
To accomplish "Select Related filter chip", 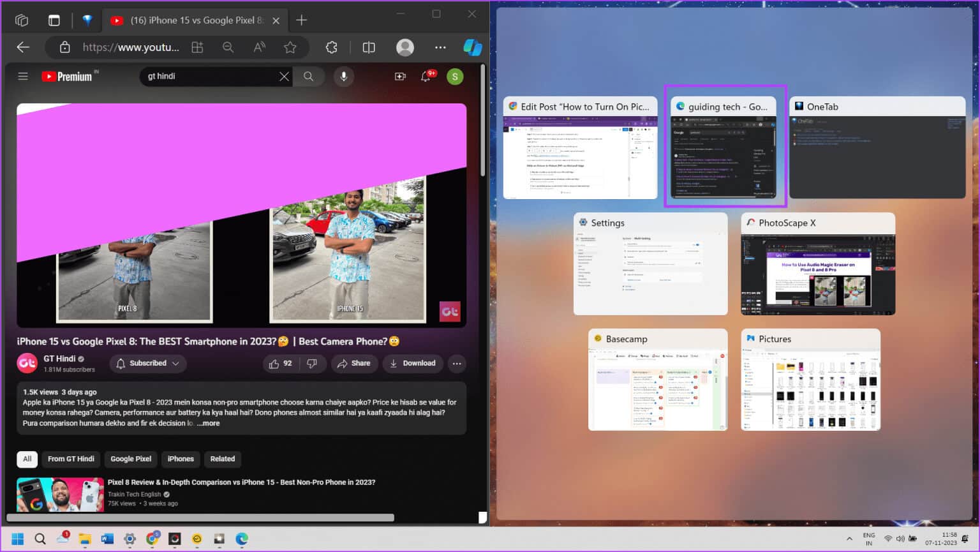I will (223, 459).
